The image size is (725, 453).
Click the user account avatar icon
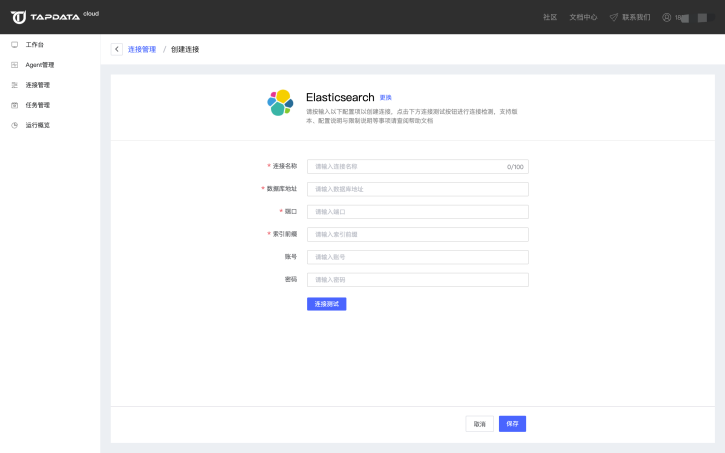point(666,17)
